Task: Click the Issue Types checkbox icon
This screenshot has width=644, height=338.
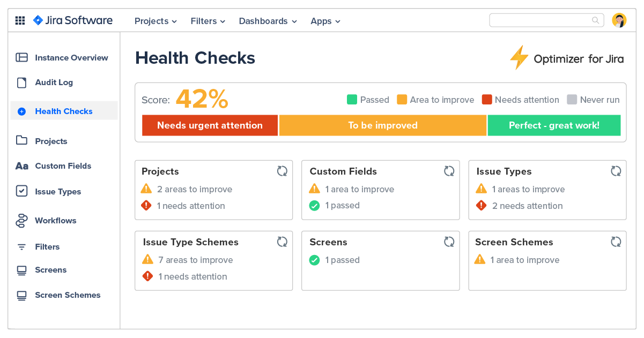Action: (21, 191)
